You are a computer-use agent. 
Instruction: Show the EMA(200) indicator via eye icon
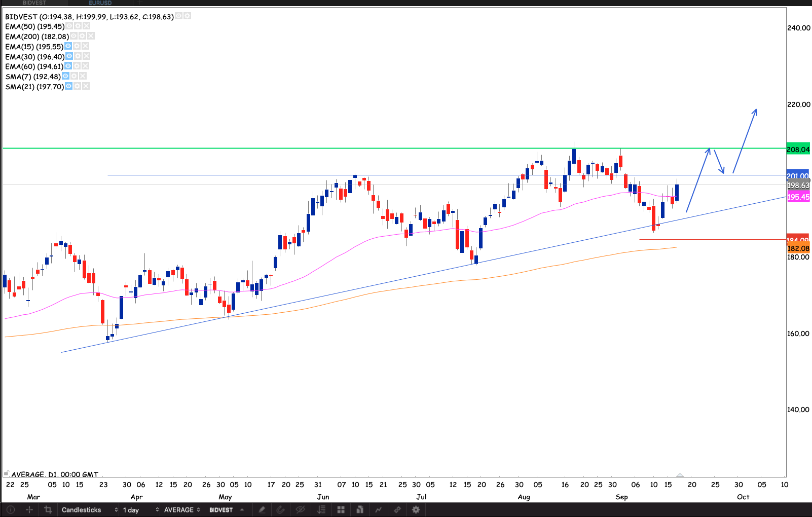74,36
